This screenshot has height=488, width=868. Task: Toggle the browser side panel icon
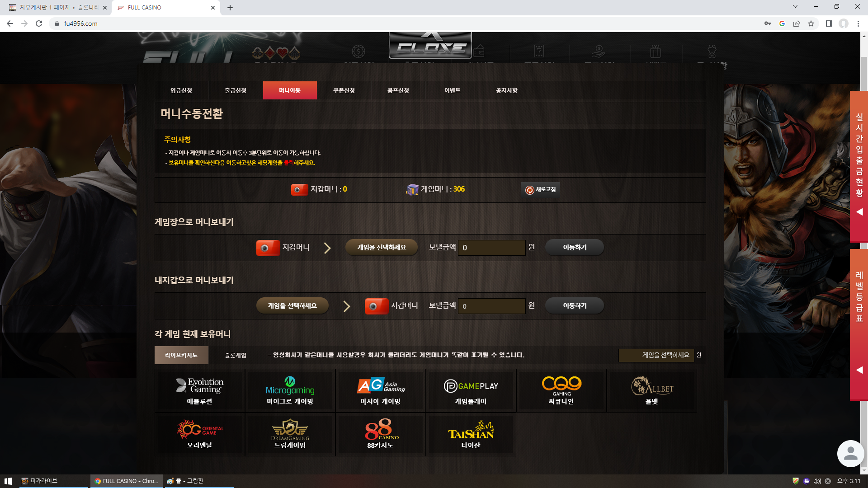(829, 23)
